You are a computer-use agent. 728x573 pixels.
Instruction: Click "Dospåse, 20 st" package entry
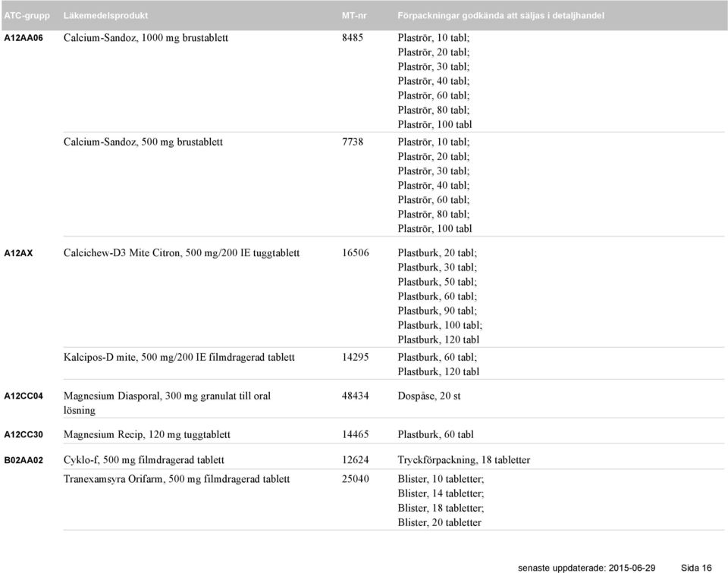tap(429, 396)
